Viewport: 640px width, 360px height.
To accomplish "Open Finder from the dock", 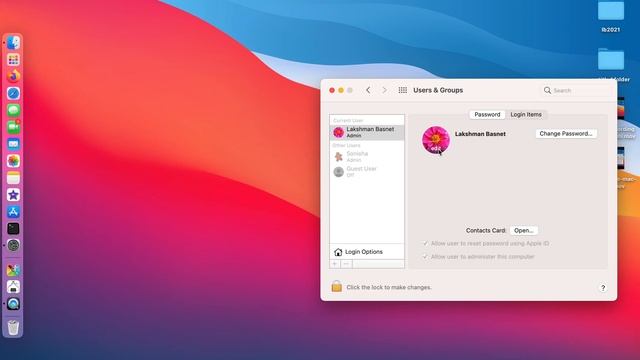I will pos(13,43).
